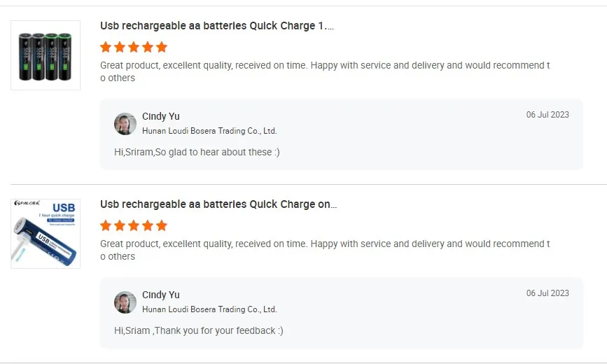The width and height of the screenshot is (607, 364).
Task: Click the "Hi,Sriram,So glad to hear" reply text
Action: [197, 152]
